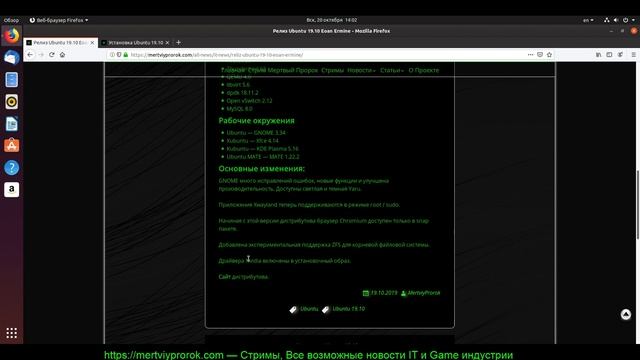Viewport: 640px width, 360px height.
Task: Show site information icon in address bar
Action: tap(112, 55)
